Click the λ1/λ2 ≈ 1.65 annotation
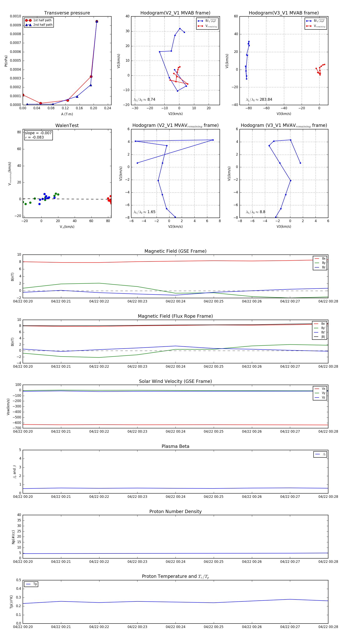Viewport: 351px width, 644px height. [144, 212]
